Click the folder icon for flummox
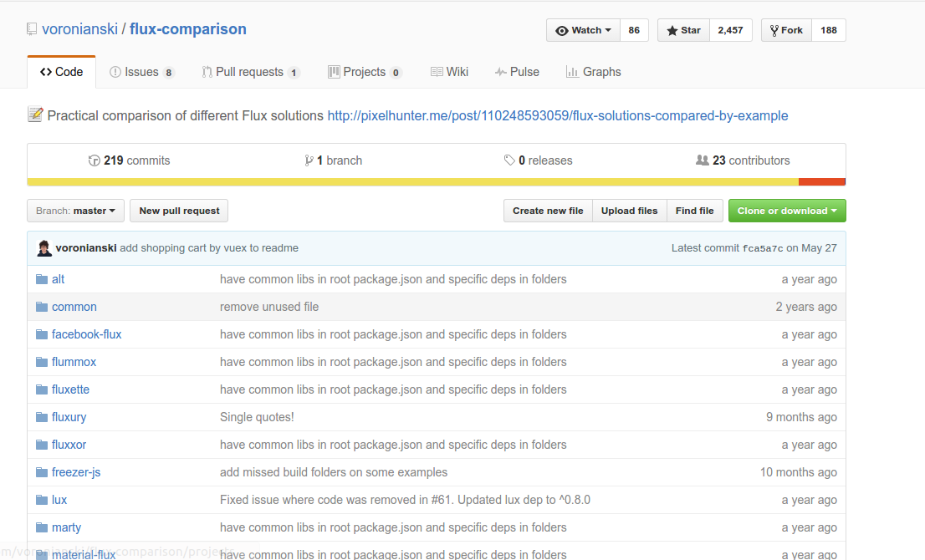925x560 pixels. pos(41,362)
